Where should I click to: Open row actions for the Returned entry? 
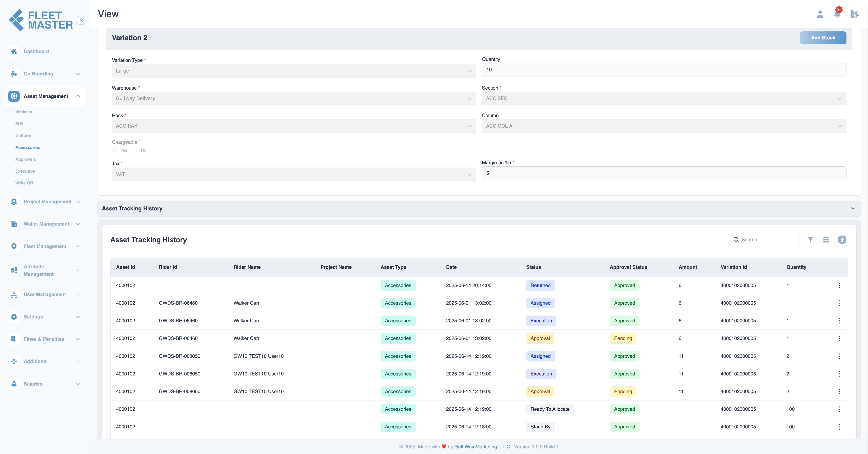pyautogui.click(x=840, y=286)
